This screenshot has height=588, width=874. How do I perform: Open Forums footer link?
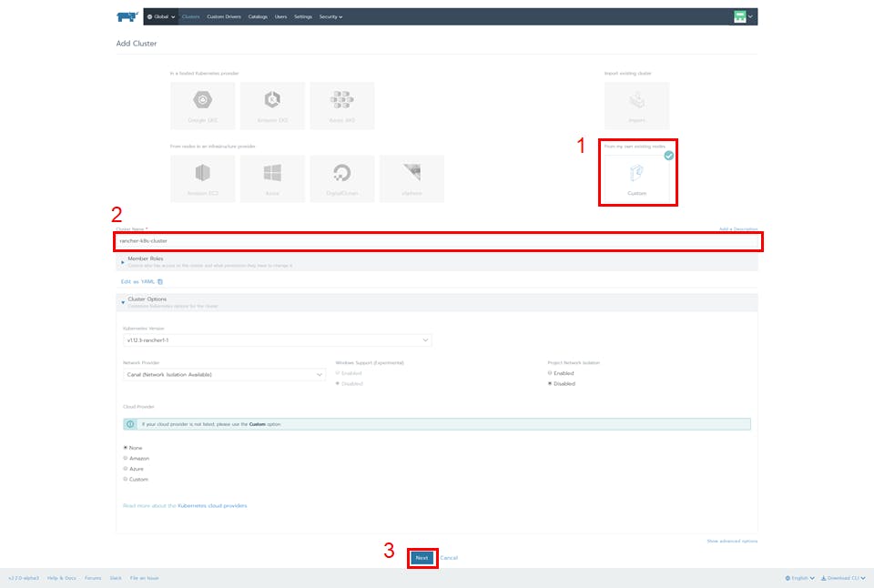[93, 578]
